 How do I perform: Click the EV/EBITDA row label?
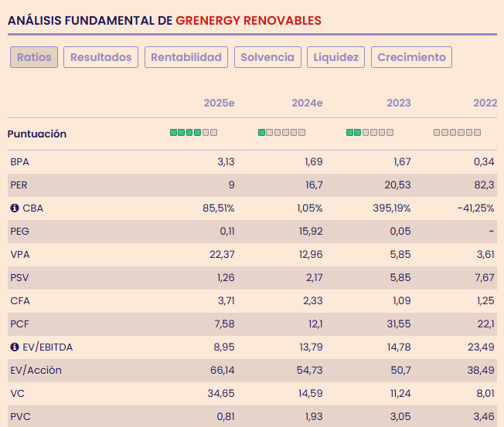tap(48, 347)
